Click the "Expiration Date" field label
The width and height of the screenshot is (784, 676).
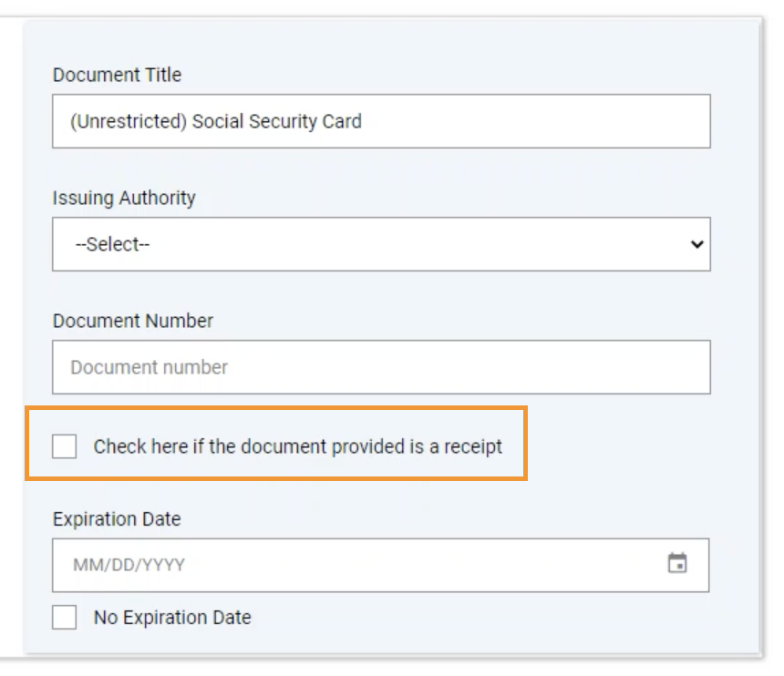coord(117,518)
